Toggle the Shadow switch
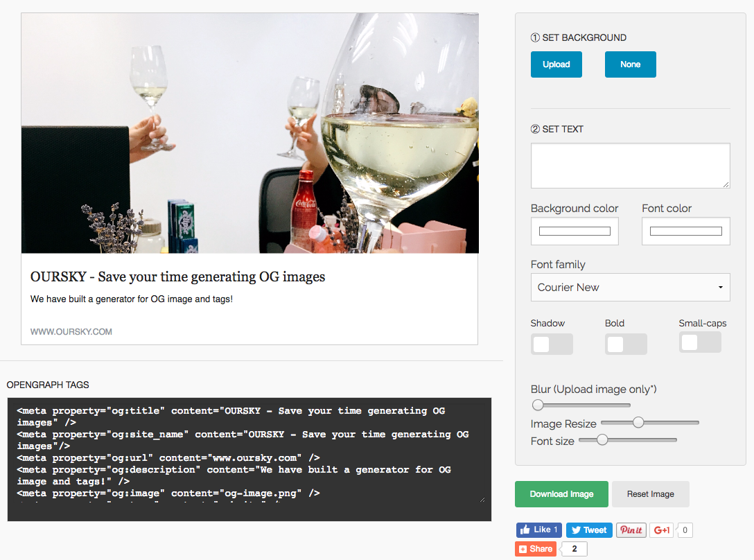754x560 pixels. click(552, 344)
